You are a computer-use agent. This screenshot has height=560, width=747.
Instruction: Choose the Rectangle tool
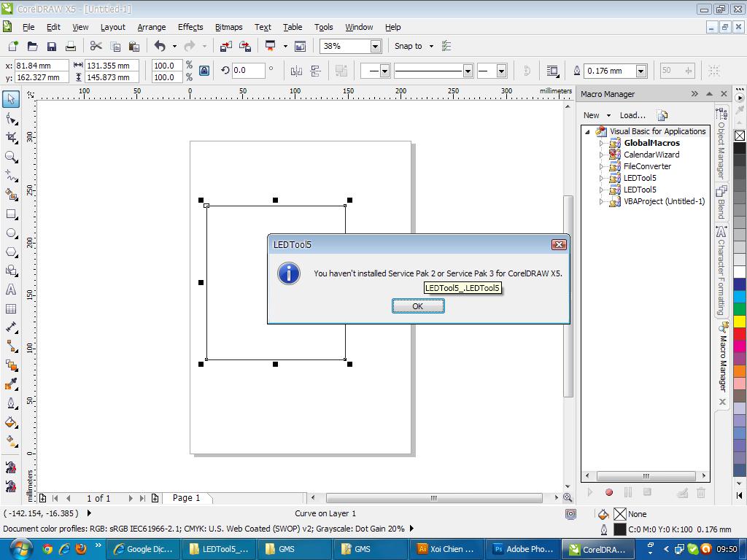click(x=11, y=214)
